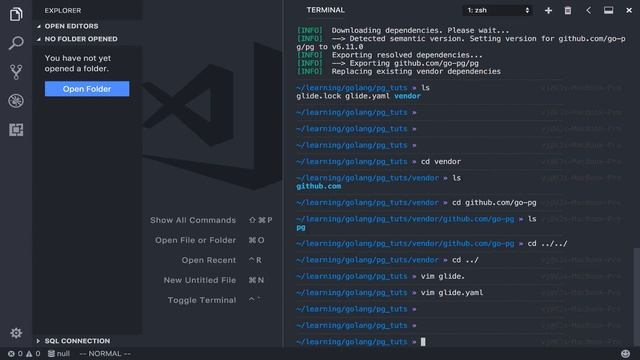Click the -- NORMAL -- vim mode indicator
This screenshot has width=640, height=360.
click(x=105, y=353)
